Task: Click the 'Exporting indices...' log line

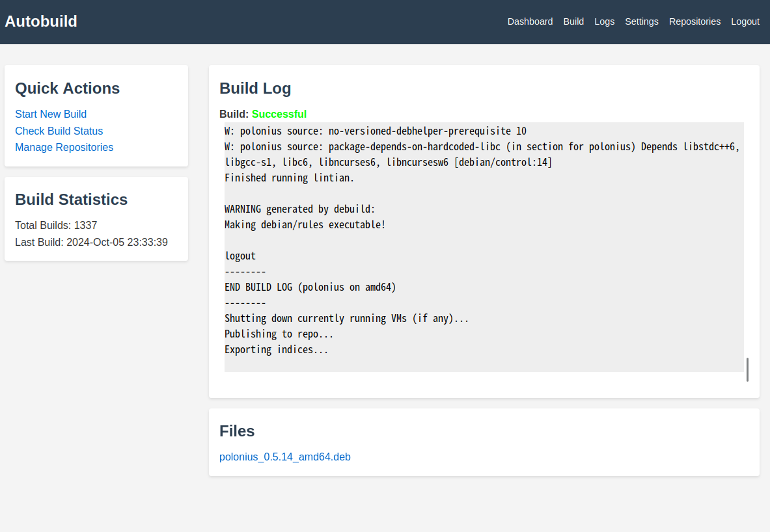Action: (x=276, y=350)
